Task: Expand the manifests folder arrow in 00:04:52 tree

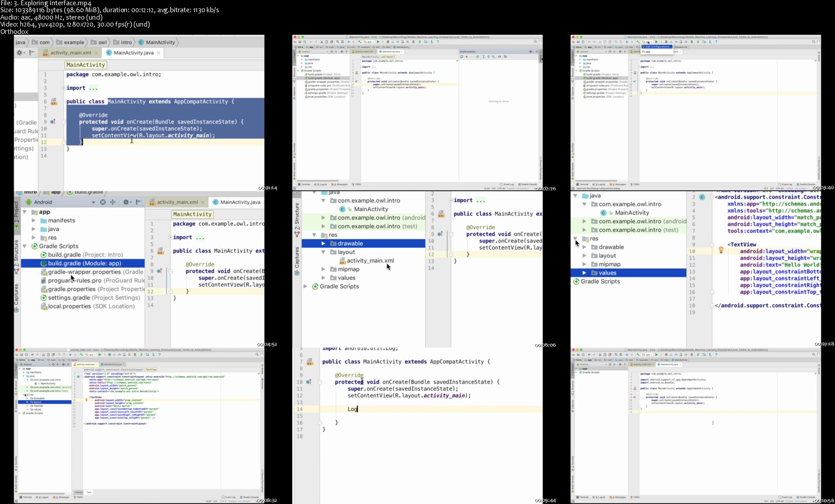Action: coord(34,221)
